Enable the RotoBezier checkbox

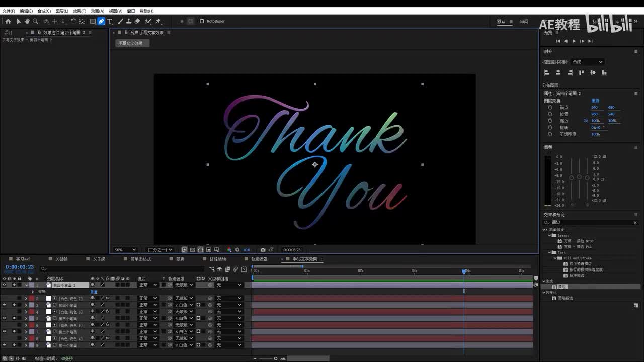pyautogui.click(x=202, y=21)
